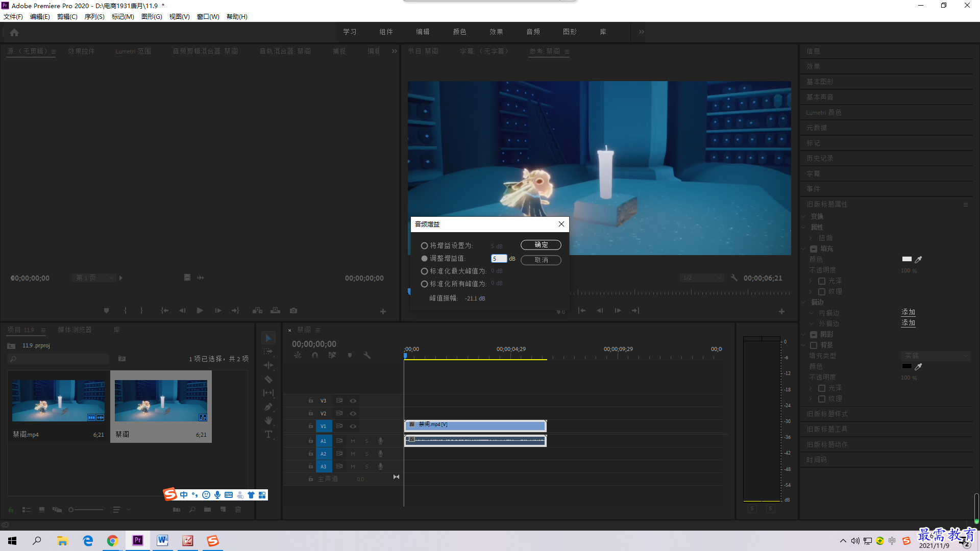Click the Home icon

[x=14, y=32]
